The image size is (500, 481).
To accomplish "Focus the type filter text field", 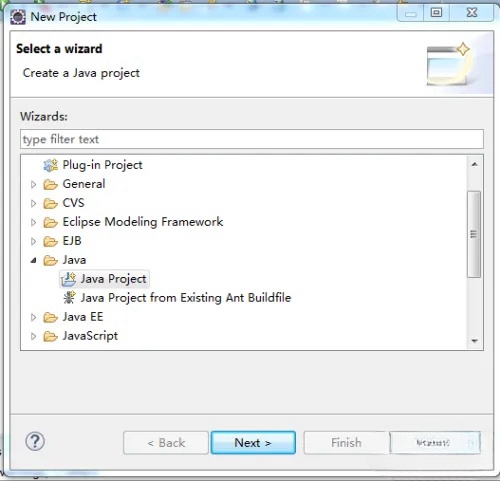I will point(252,139).
